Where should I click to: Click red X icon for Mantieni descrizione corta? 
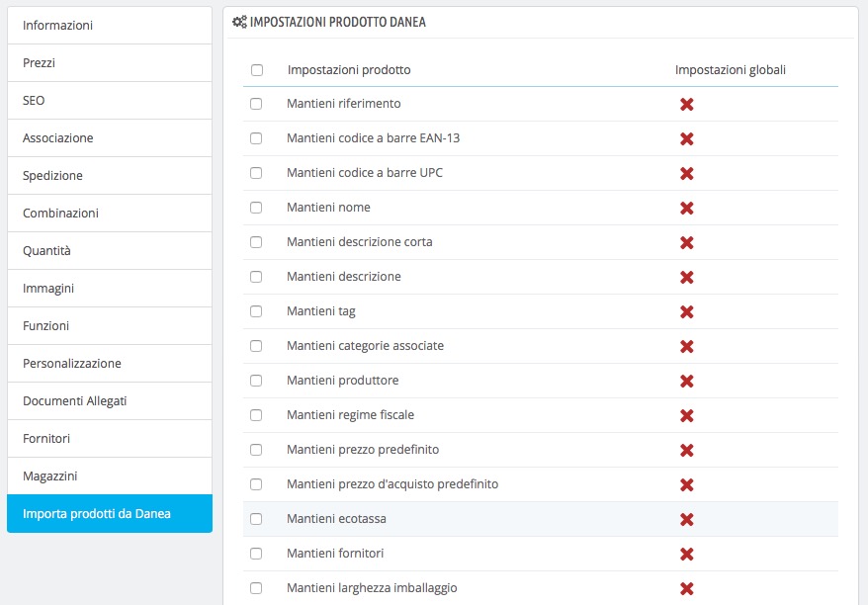687,242
